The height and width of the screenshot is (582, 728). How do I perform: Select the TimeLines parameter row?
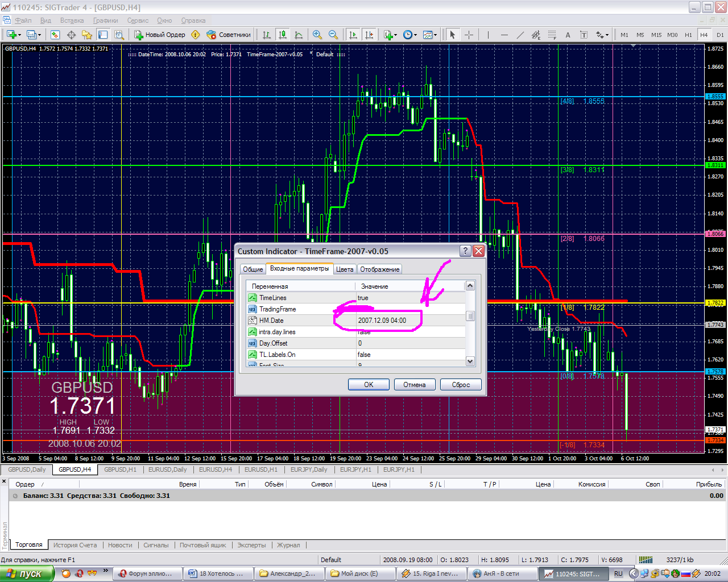(x=356, y=298)
